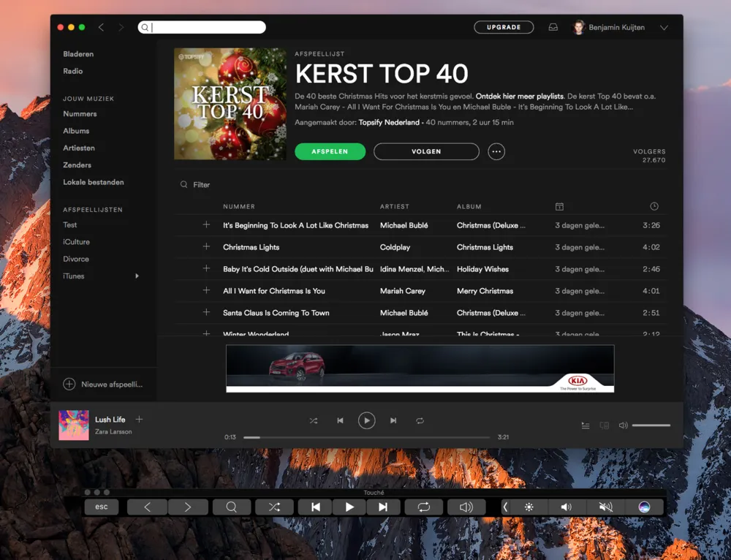Click the Kia advertisement banner

(x=420, y=368)
